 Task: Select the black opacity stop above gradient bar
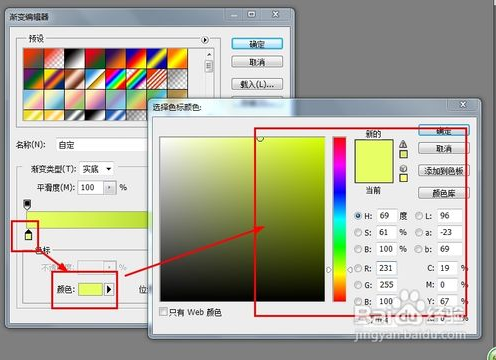pos(27,204)
